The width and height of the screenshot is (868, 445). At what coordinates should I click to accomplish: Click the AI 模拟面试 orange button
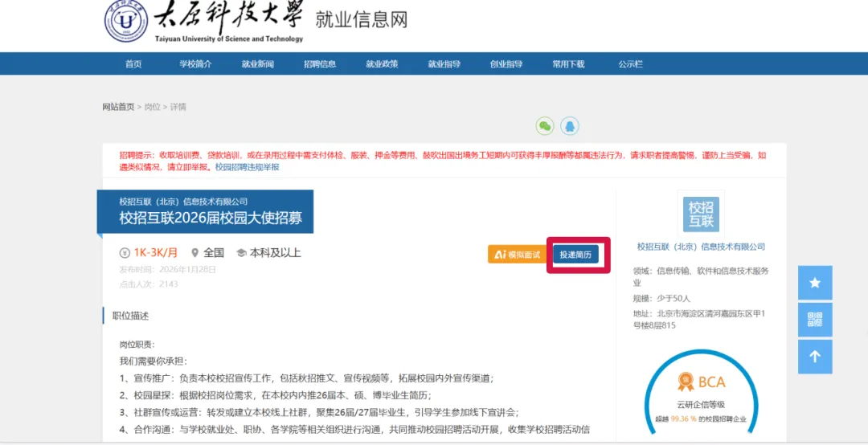pyautogui.click(x=518, y=255)
